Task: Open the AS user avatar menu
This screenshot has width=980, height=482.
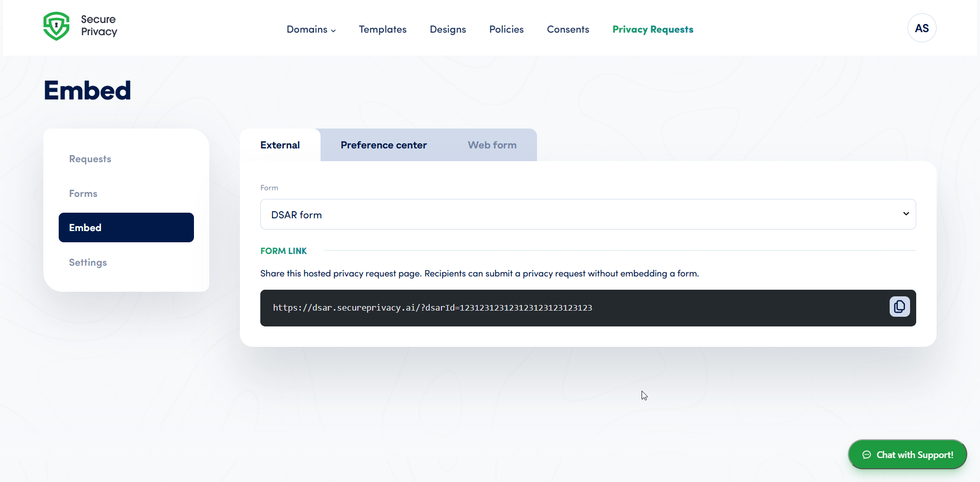Action: [x=922, y=28]
